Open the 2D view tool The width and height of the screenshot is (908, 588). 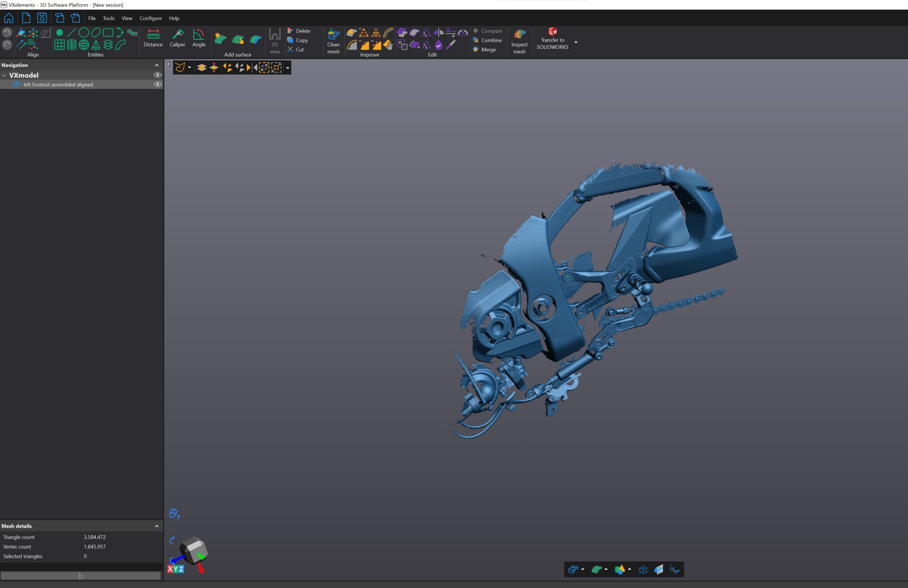(x=274, y=40)
